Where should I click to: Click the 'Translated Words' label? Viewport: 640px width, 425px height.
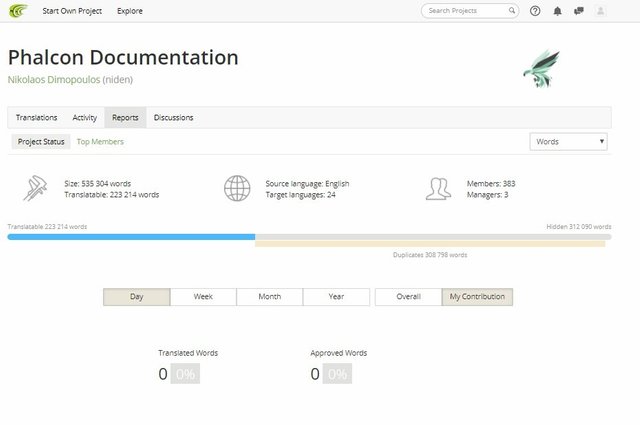click(x=188, y=353)
